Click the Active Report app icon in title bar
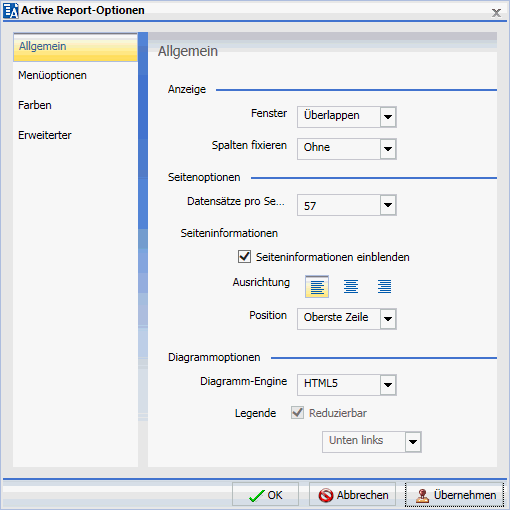Viewport: 510px width, 510px height. [10, 11]
